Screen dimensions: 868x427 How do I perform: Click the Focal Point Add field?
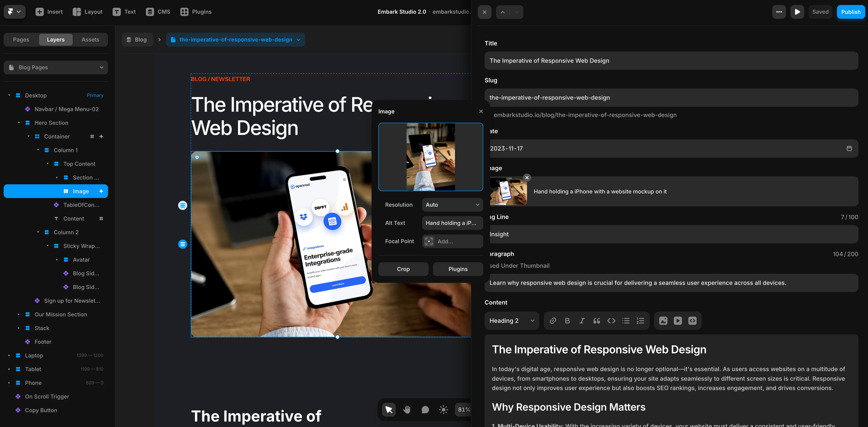click(x=452, y=242)
